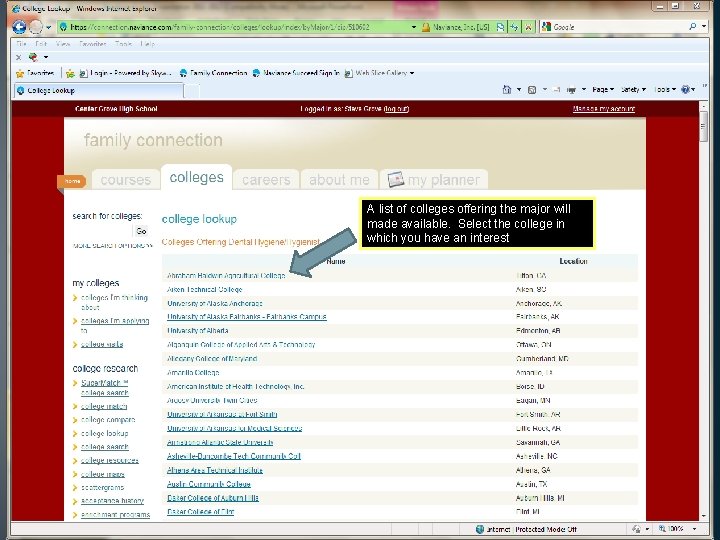Click the Stop loading X icon

click(529, 27)
